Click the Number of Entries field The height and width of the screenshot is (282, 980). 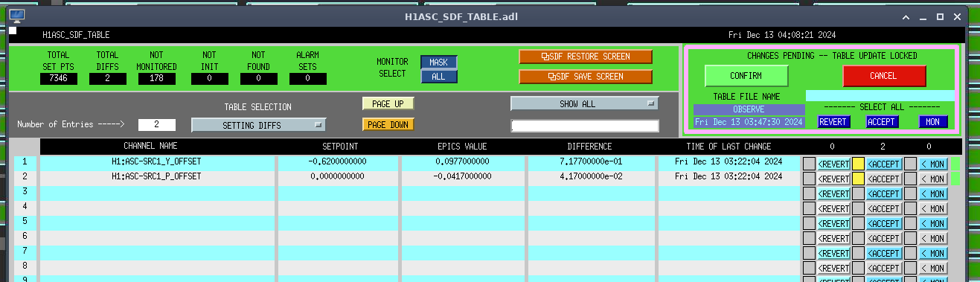coord(156,125)
